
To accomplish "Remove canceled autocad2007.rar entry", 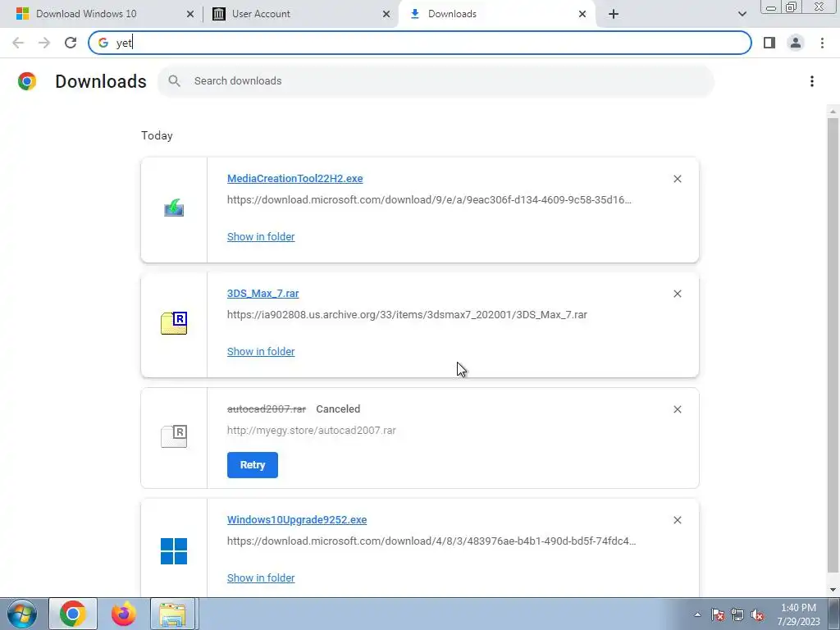I will [677, 409].
